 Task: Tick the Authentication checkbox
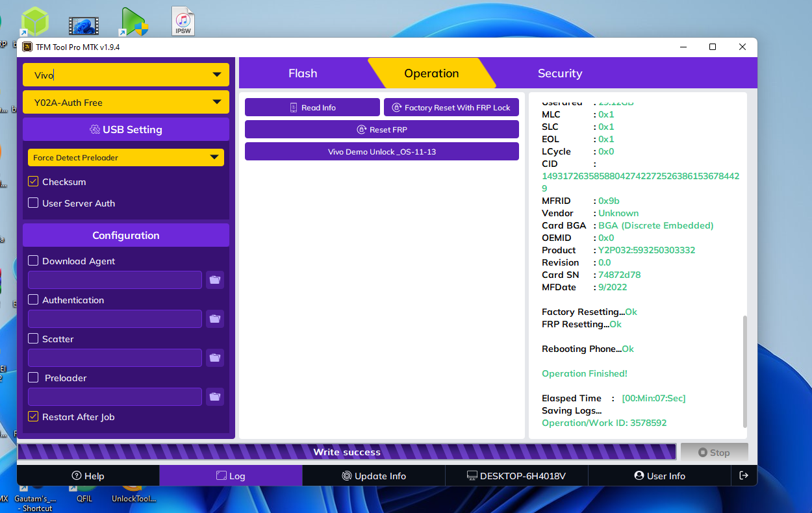click(33, 300)
